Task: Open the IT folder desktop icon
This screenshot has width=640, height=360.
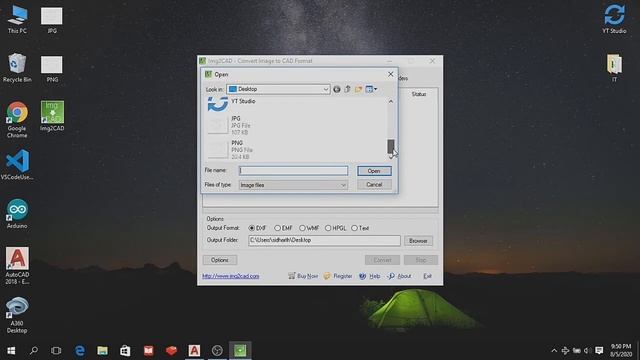Action: [614, 68]
